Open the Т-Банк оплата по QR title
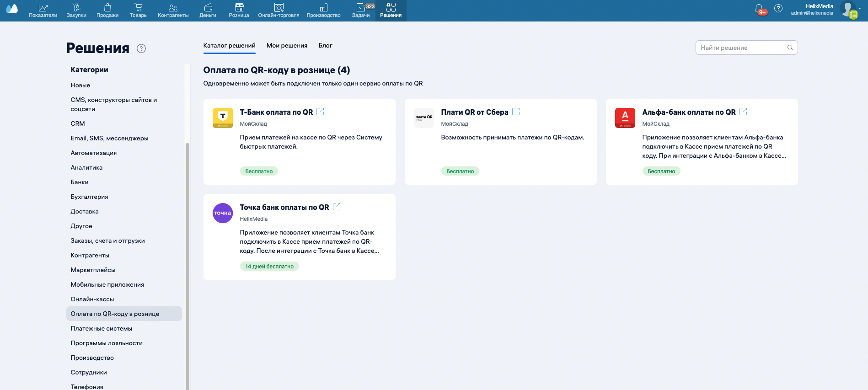 pos(277,112)
